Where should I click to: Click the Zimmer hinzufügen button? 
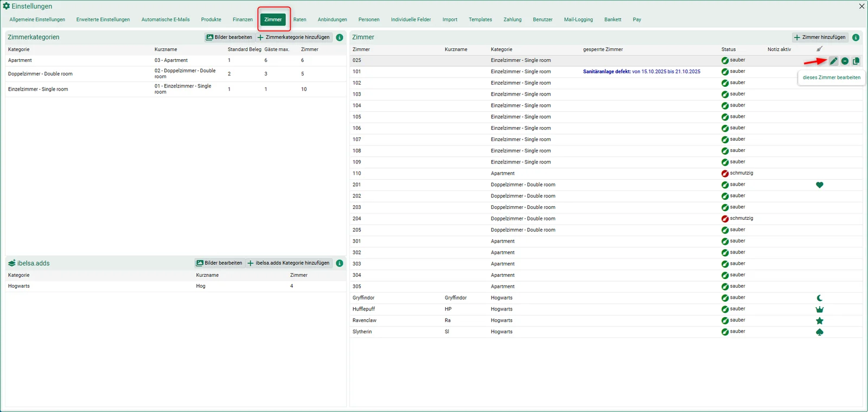click(x=820, y=37)
